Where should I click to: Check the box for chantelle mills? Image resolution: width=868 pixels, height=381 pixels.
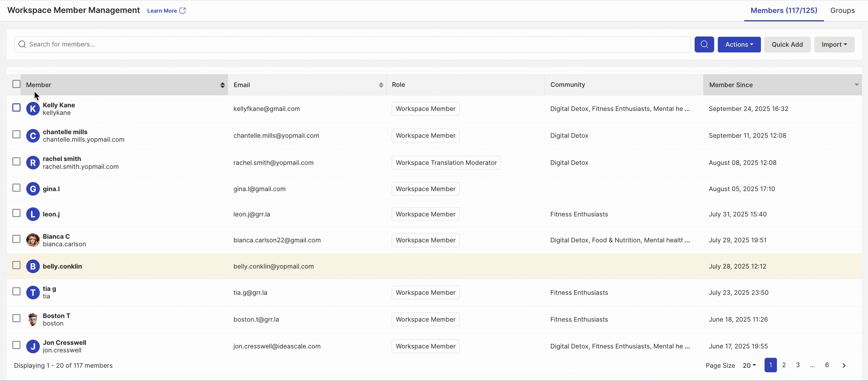click(16, 134)
